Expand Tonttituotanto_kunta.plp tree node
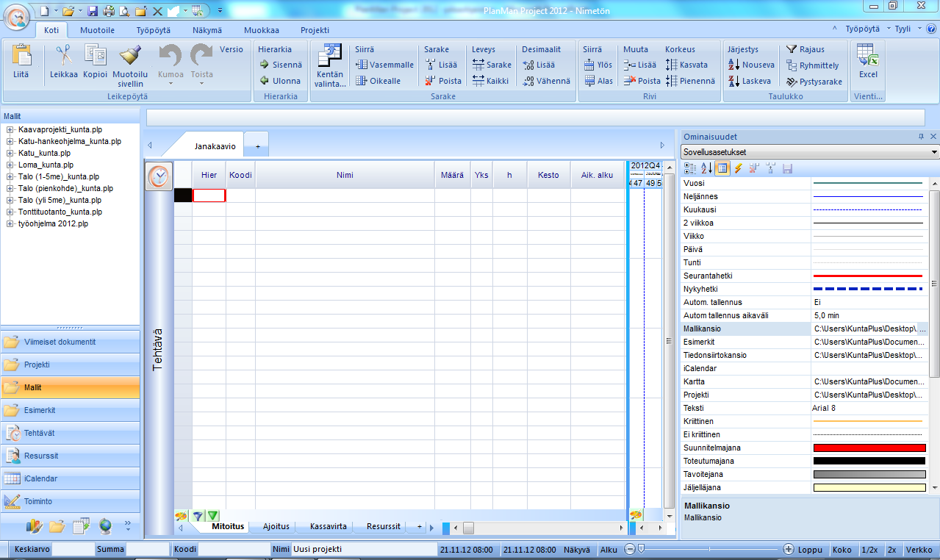 (10, 212)
